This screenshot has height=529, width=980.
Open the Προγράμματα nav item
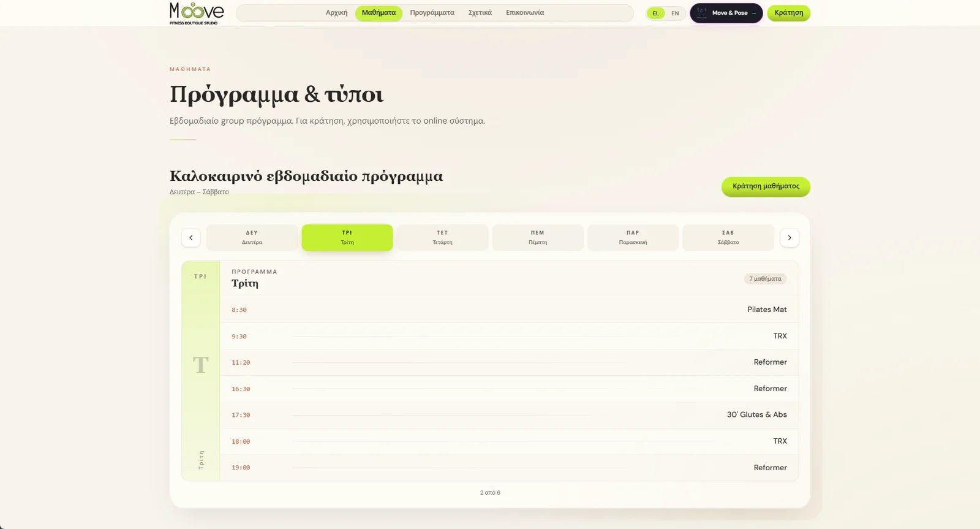pos(432,13)
